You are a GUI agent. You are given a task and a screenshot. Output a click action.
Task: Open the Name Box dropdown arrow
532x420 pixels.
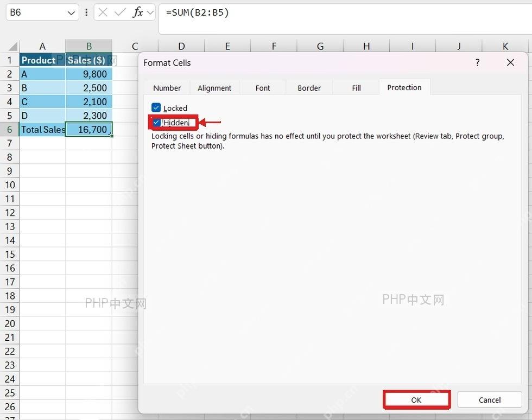coord(71,13)
